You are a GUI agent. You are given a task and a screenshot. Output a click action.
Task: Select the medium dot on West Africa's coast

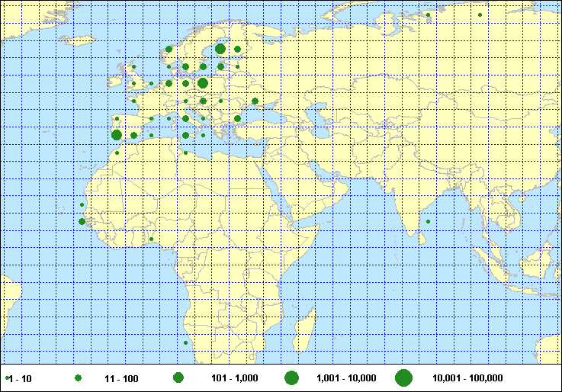pos(82,222)
